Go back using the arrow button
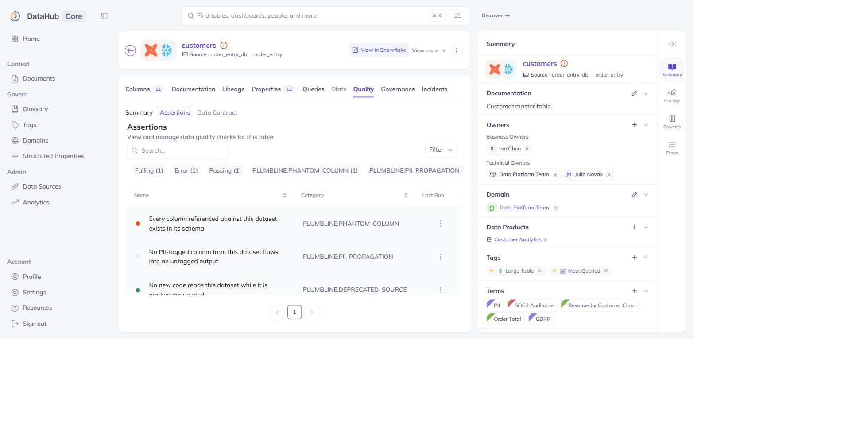Screen dimensions: 868x424 click(130, 50)
